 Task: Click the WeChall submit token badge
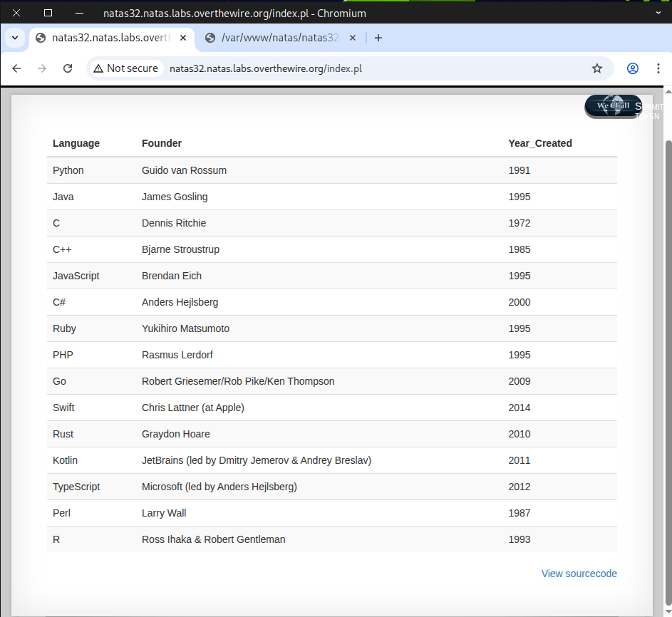(x=614, y=106)
